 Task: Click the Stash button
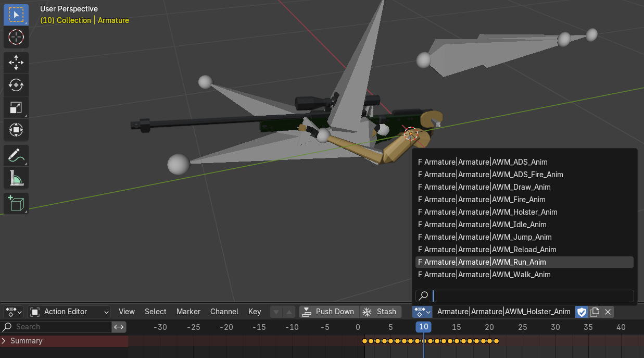381,312
